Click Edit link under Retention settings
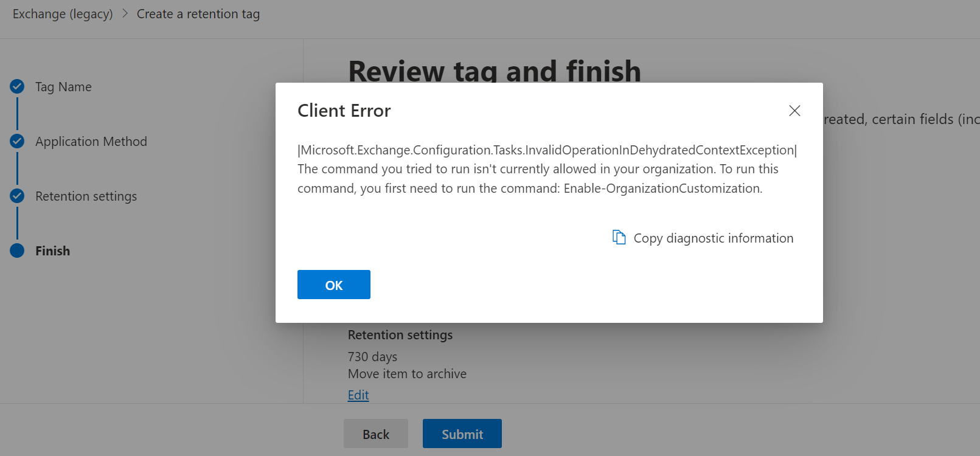Viewport: 980px width, 456px height. point(358,395)
